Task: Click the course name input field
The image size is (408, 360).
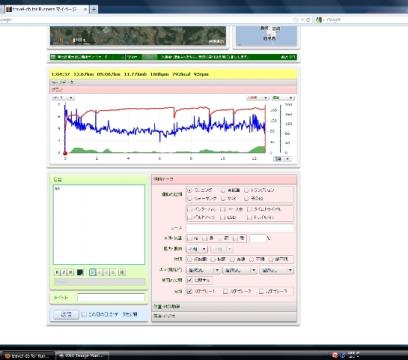Action: pos(240,228)
